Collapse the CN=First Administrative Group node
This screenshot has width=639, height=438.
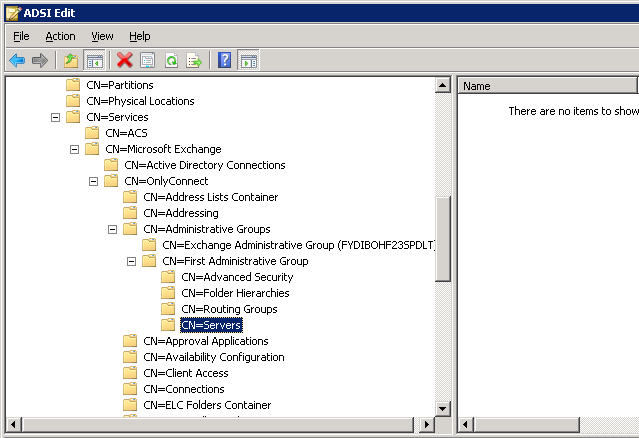(x=131, y=262)
